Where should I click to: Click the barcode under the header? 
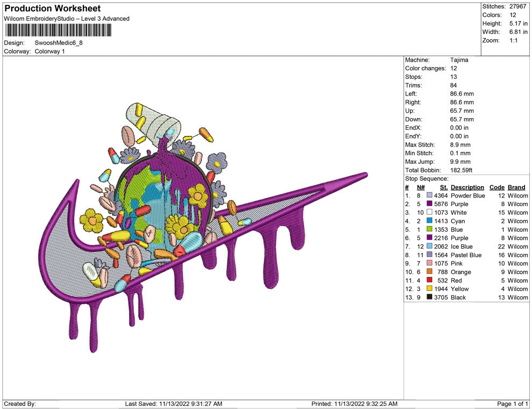58,30
